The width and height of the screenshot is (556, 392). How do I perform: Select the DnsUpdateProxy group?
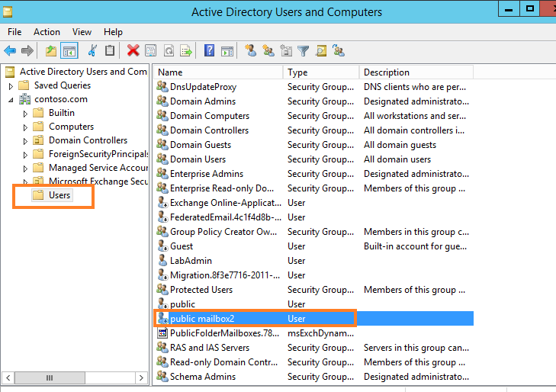203,87
